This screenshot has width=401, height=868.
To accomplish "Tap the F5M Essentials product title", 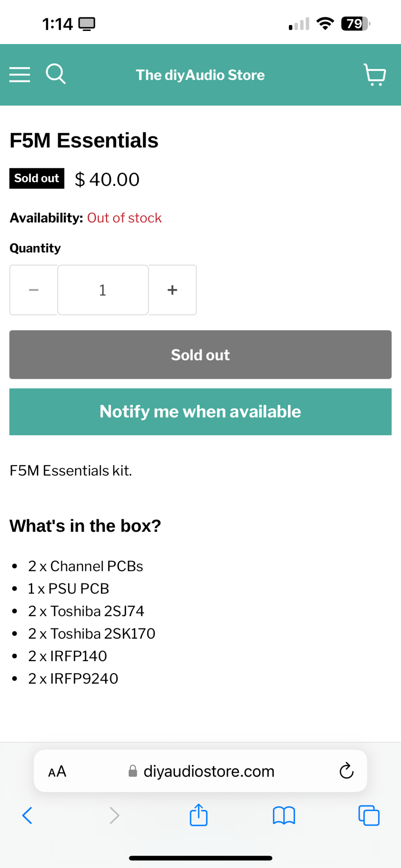I will coord(84,140).
